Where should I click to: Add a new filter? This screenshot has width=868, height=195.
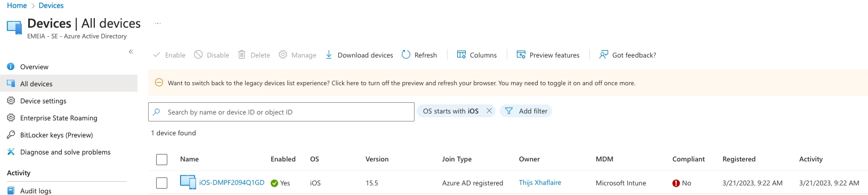[x=526, y=111]
